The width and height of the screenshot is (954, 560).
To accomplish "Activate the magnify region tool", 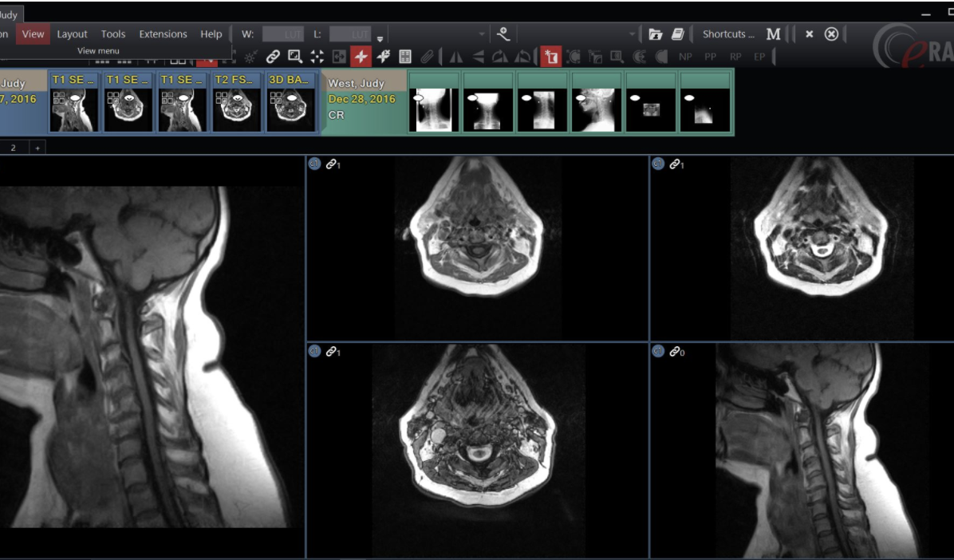I will [294, 57].
